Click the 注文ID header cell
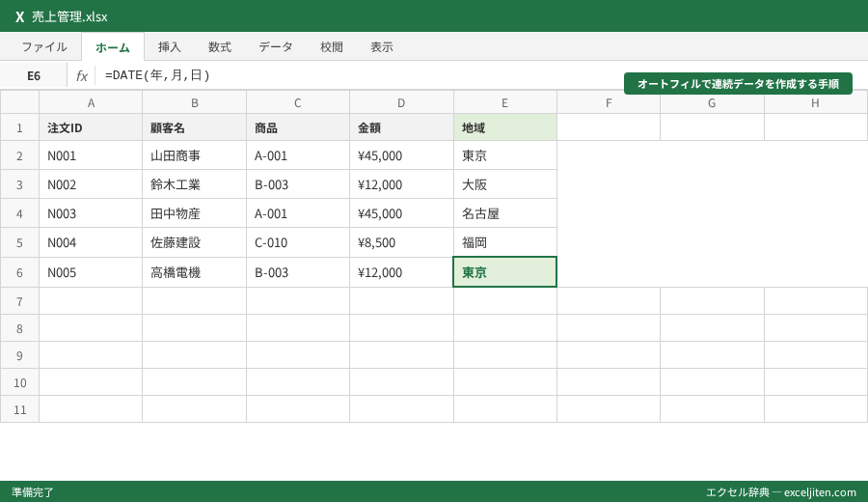Screen dimensions: 868x502 pos(91,127)
